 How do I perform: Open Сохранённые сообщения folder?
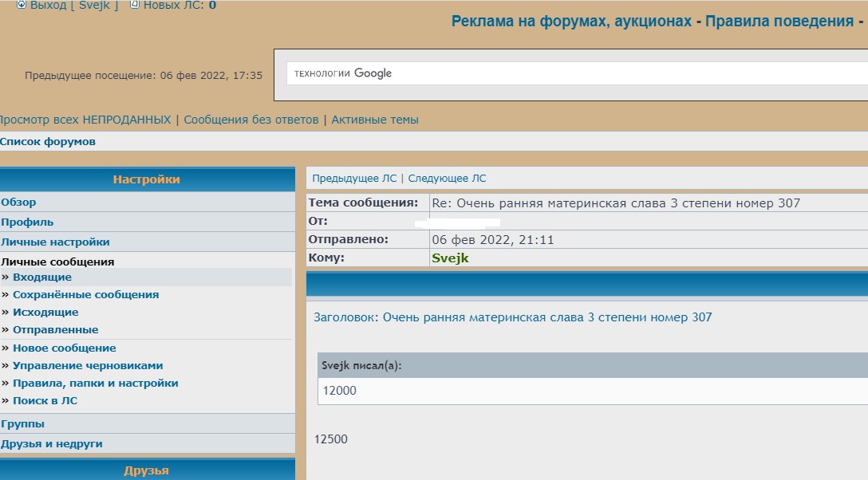[x=85, y=294]
